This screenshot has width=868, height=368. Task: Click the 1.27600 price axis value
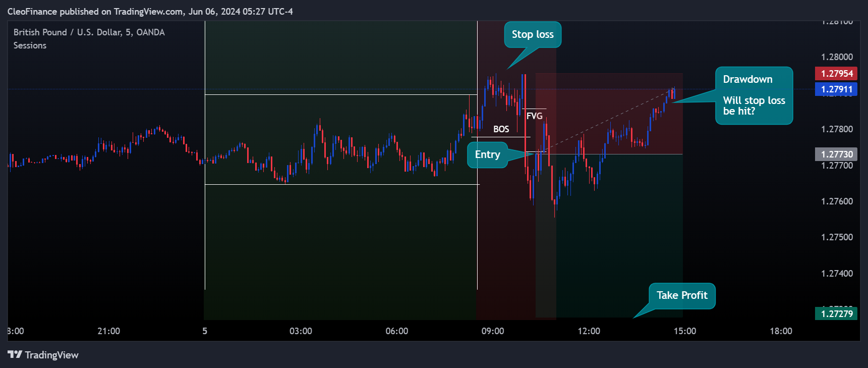(x=837, y=201)
